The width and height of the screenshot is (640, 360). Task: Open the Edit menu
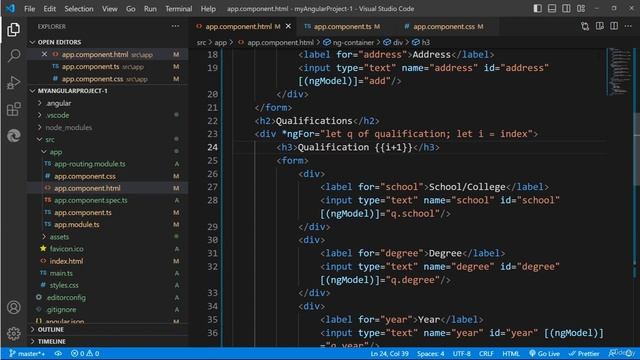49,9
